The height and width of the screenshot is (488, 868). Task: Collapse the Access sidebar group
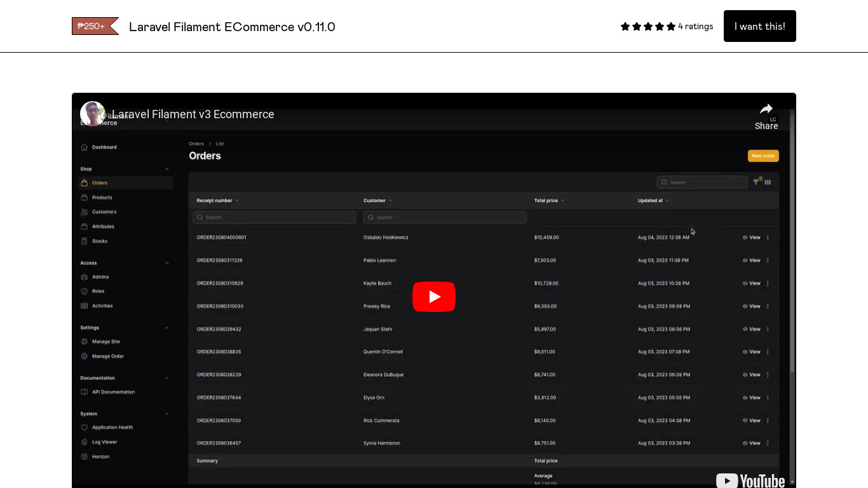click(167, 263)
